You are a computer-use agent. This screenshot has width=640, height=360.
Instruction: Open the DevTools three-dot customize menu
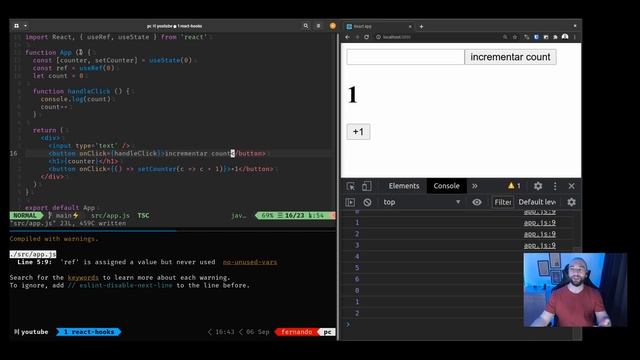click(555, 186)
